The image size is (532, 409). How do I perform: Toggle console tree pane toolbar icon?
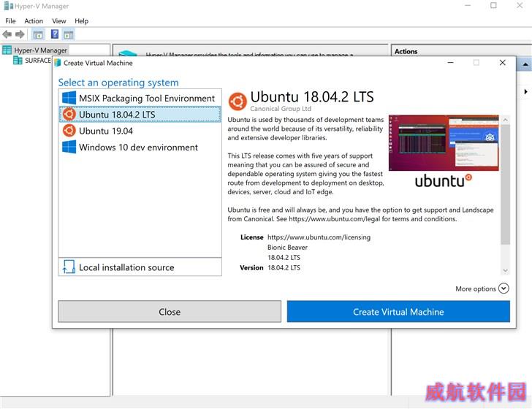(x=38, y=34)
